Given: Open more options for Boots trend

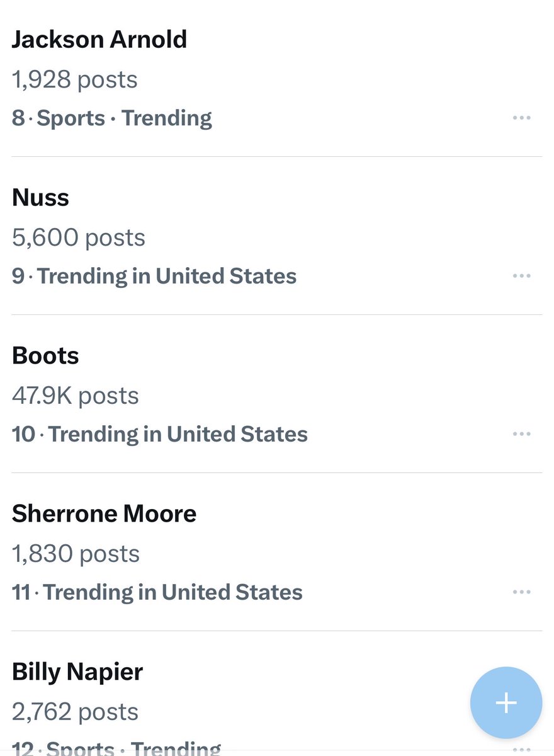Looking at the screenshot, I should pos(521,434).
